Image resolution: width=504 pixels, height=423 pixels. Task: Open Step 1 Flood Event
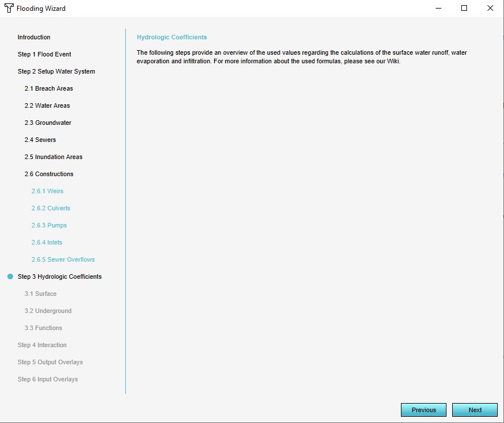pyautogui.click(x=44, y=55)
